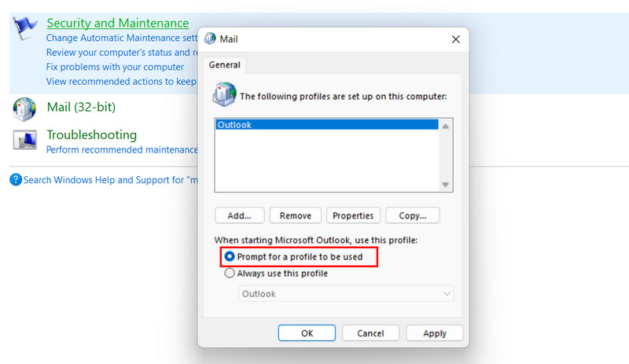The width and height of the screenshot is (629, 364).
Task: Click the Copy... button
Action: 412,215
